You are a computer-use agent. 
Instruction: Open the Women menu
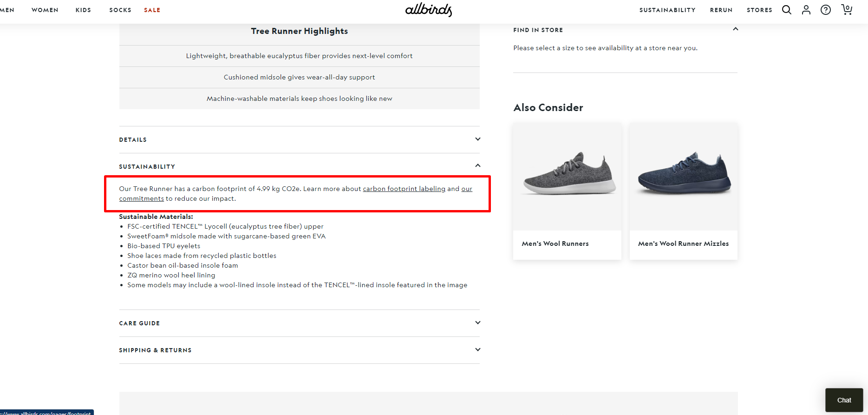[x=45, y=10]
